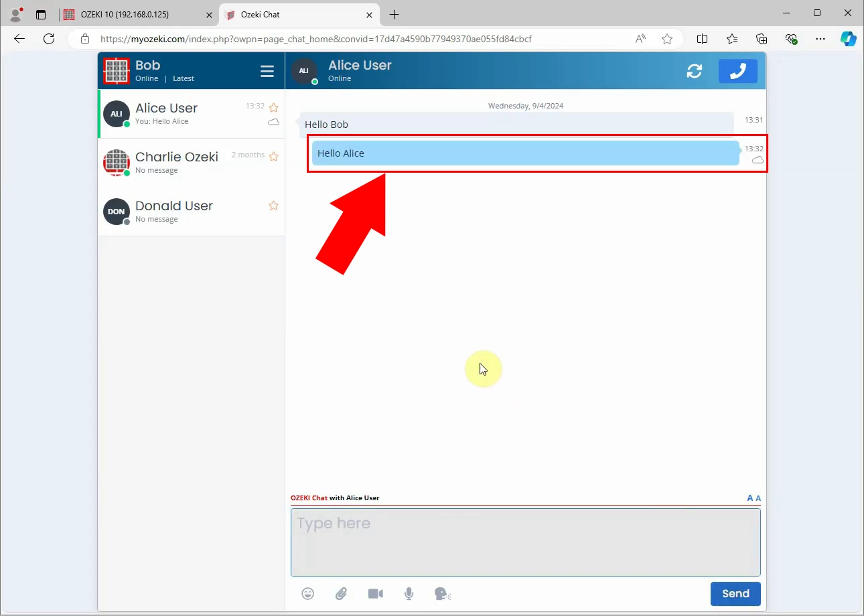Image resolution: width=864 pixels, height=616 pixels.
Task: Click the Read aloud icon
Action: pyautogui.click(x=641, y=39)
